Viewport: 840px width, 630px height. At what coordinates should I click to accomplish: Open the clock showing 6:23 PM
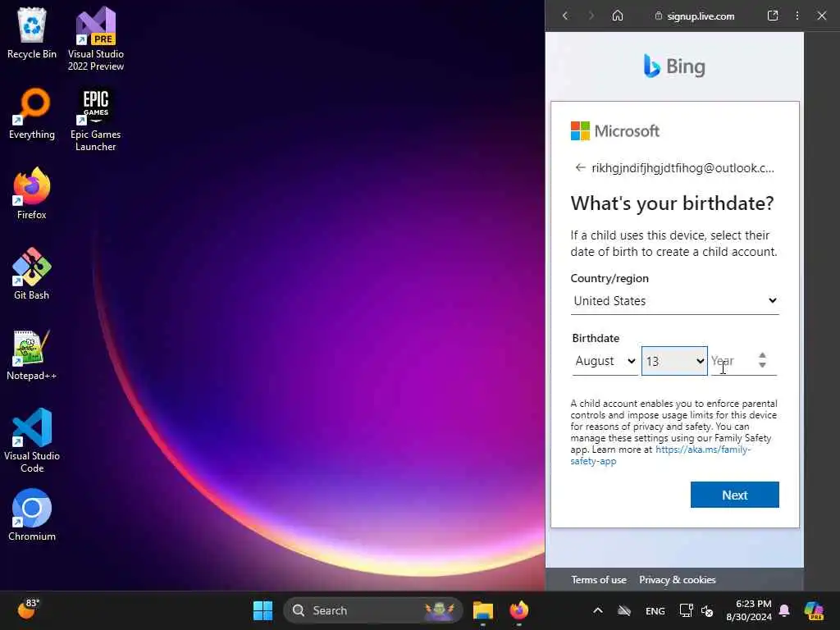pos(749,610)
